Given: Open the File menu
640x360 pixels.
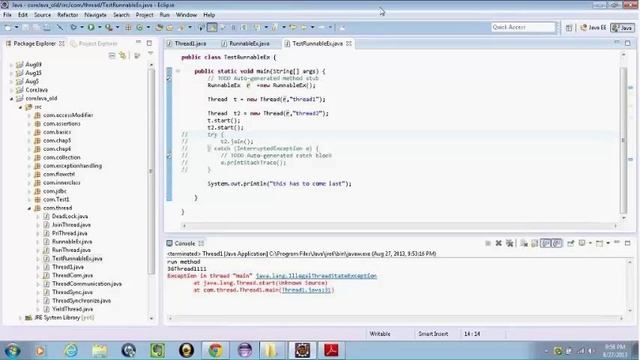Looking at the screenshot, I should [7, 15].
